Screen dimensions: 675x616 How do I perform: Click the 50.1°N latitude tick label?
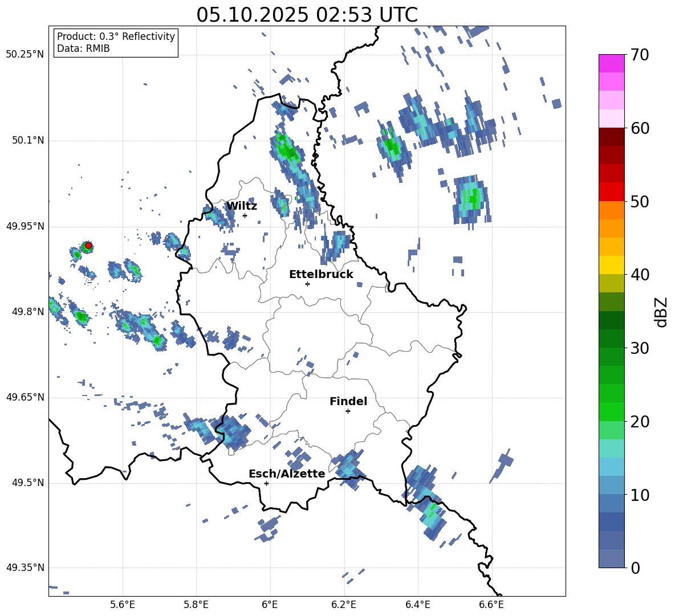point(28,140)
